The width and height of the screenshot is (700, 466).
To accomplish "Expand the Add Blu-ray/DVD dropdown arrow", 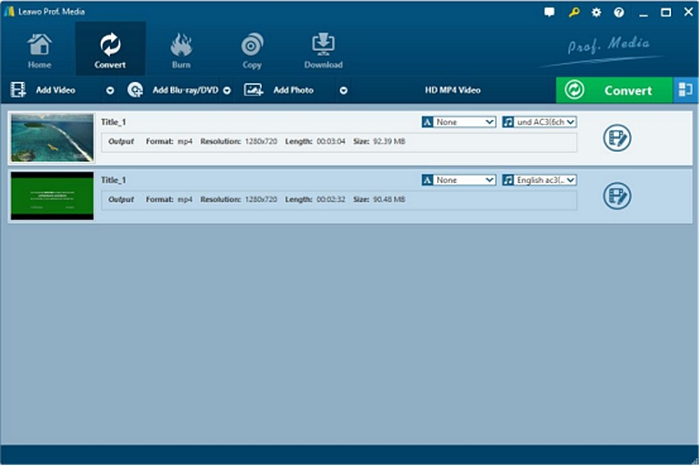I will [x=227, y=91].
